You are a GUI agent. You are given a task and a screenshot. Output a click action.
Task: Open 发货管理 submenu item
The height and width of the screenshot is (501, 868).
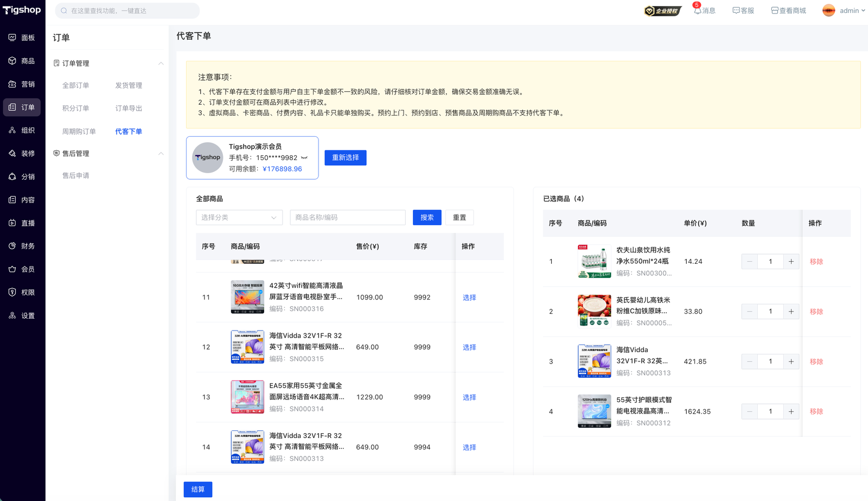click(x=129, y=85)
